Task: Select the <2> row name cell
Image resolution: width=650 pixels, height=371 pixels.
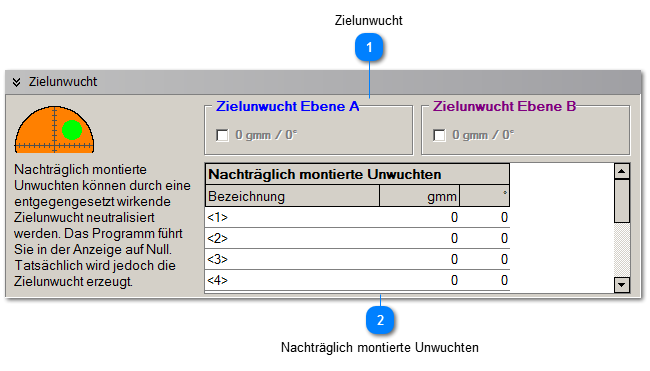Action: 292,238
